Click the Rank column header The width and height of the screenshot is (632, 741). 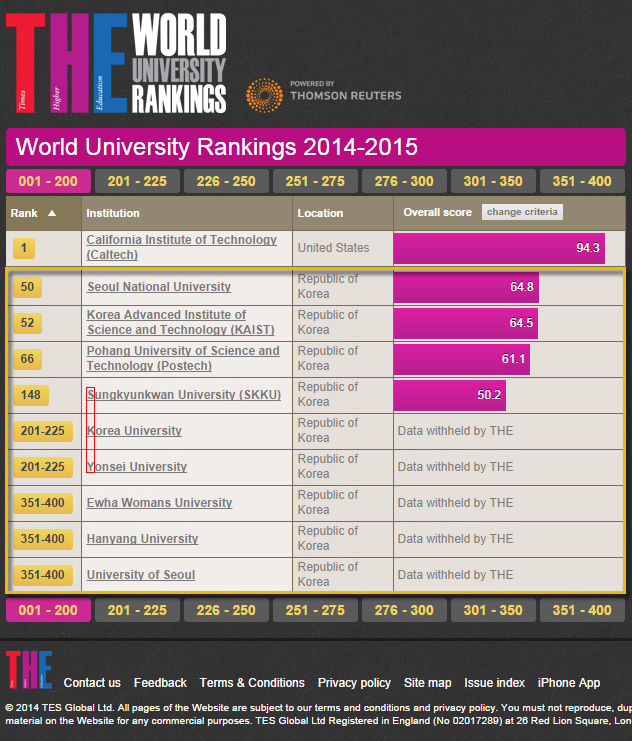point(43,213)
